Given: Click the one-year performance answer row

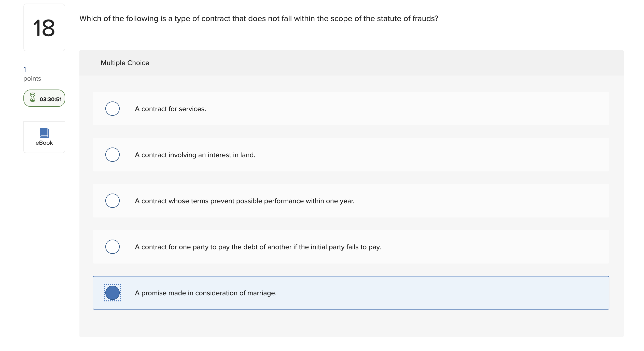Looking at the screenshot, I should [x=351, y=201].
